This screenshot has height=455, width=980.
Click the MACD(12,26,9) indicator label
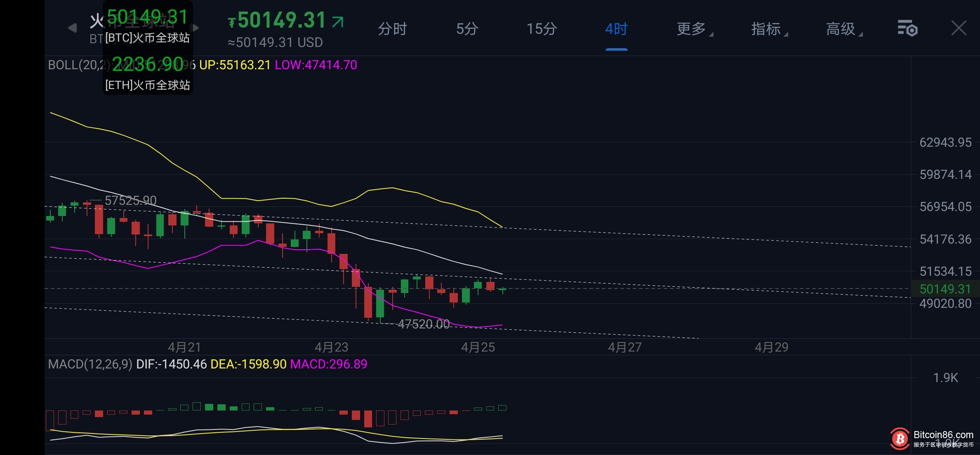[90, 364]
